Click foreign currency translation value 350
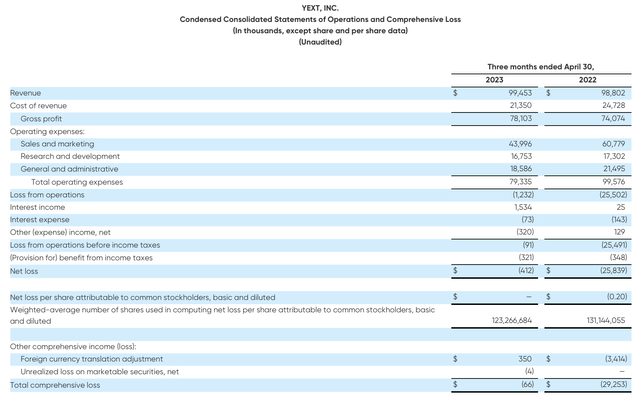Viewport: 640px width, 399px height. pos(525,359)
